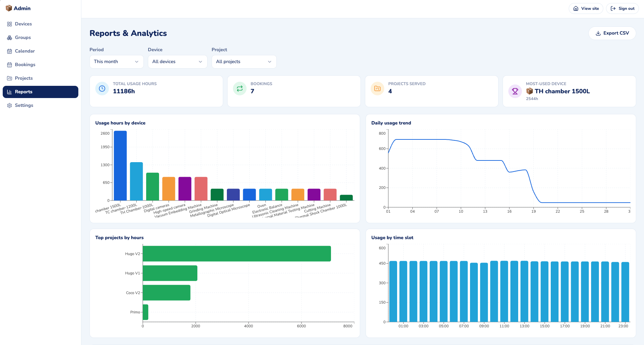Viewport: 644px width, 345px height.
Task: Click the Devices grid icon in sidebar
Action: coord(9,24)
